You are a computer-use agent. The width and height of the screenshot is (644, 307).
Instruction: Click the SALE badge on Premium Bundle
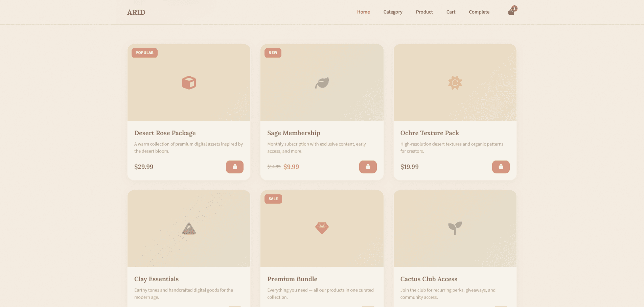(x=273, y=199)
